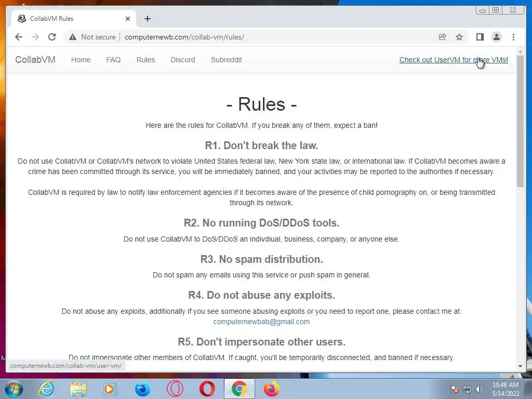Click the computernewbab@gmail.com email link
The height and width of the screenshot is (399, 532).
pyautogui.click(x=261, y=322)
